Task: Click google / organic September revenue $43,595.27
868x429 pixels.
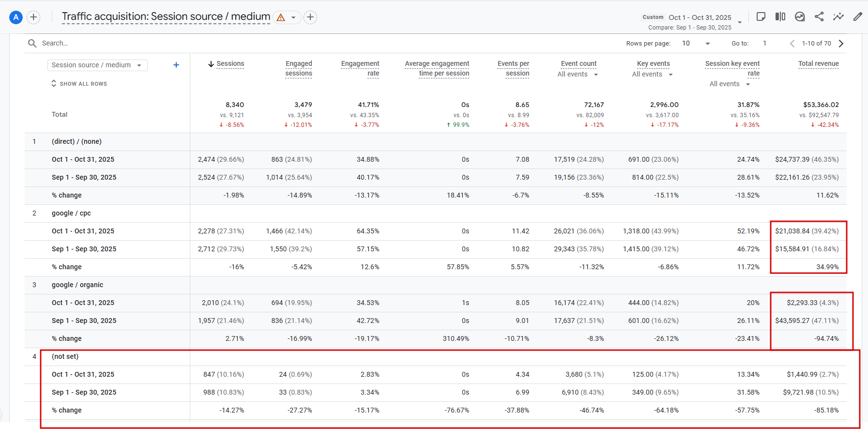Action: [792, 321]
